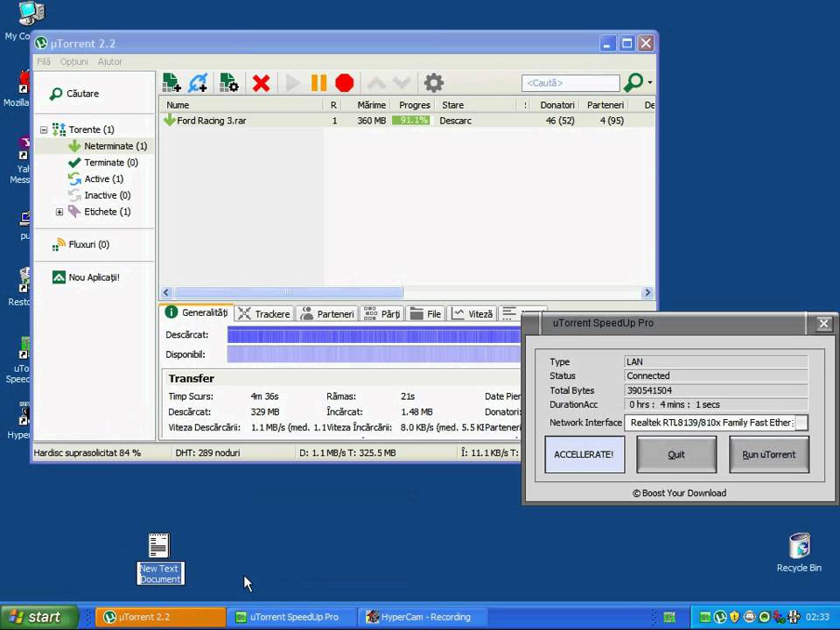Move torrent up in queue arrow
840x630 pixels.
(376, 83)
